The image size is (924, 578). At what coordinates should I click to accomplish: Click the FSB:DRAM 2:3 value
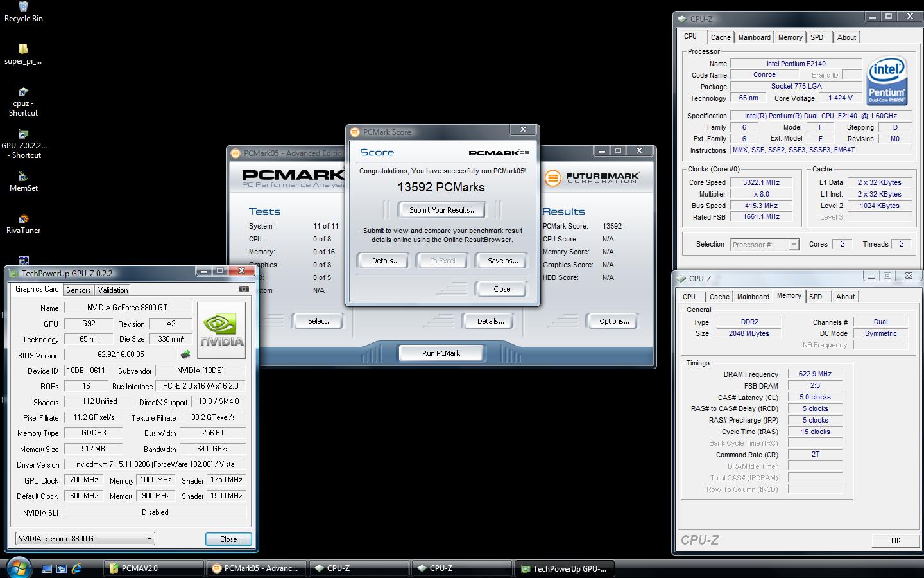(815, 385)
